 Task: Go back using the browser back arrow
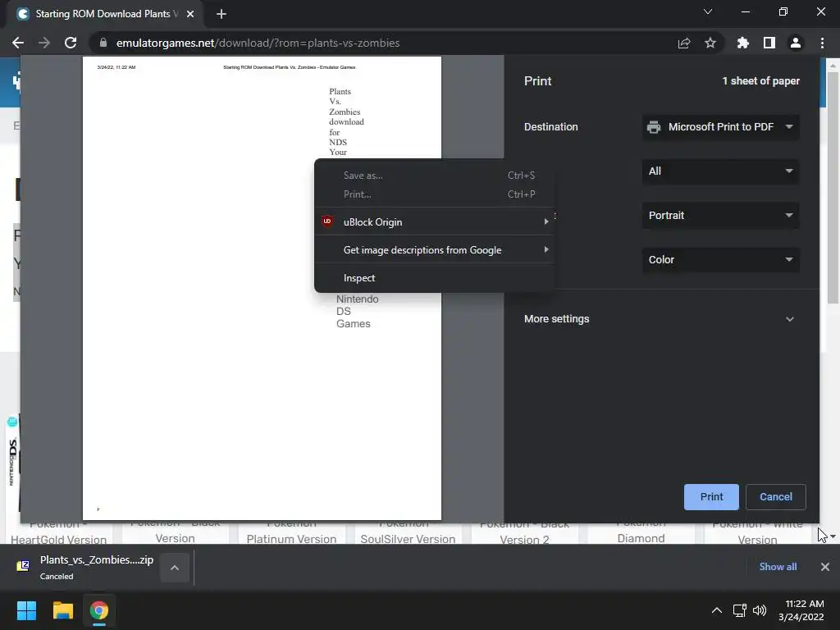pos(18,43)
